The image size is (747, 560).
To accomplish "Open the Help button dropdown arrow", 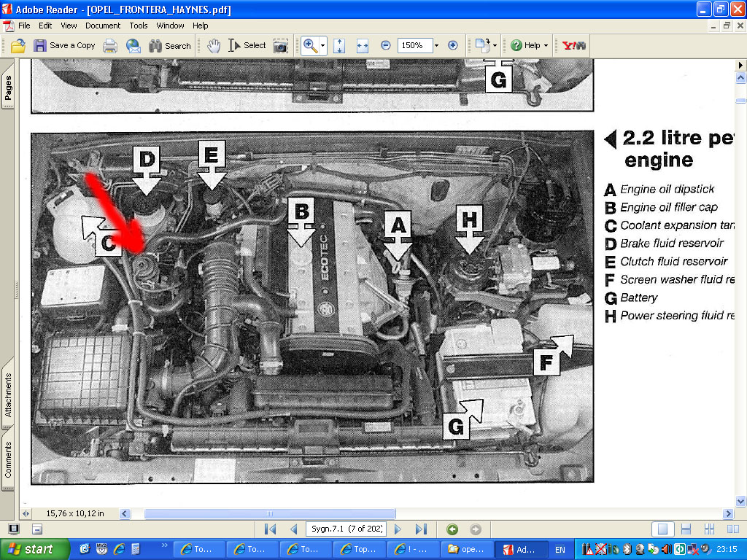I will coord(546,46).
